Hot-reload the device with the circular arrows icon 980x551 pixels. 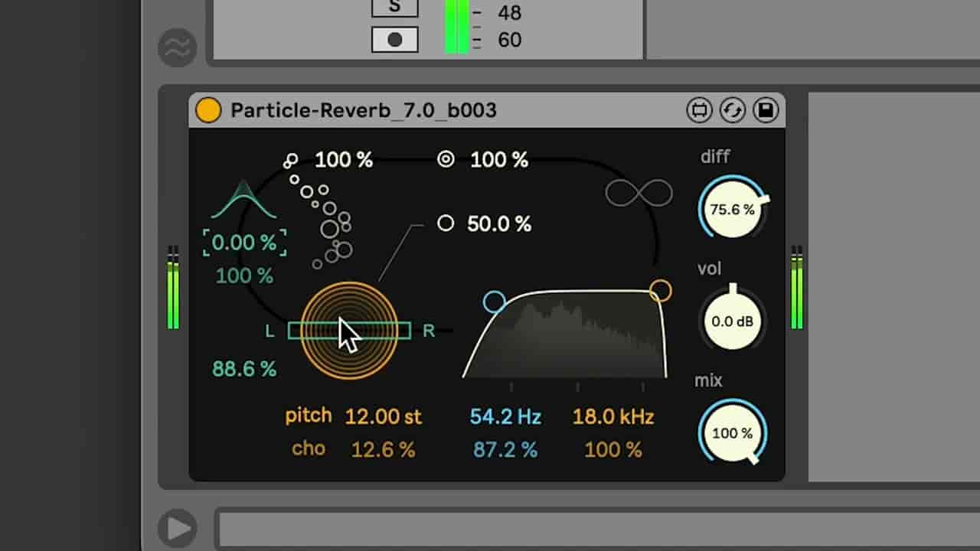coord(732,110)
